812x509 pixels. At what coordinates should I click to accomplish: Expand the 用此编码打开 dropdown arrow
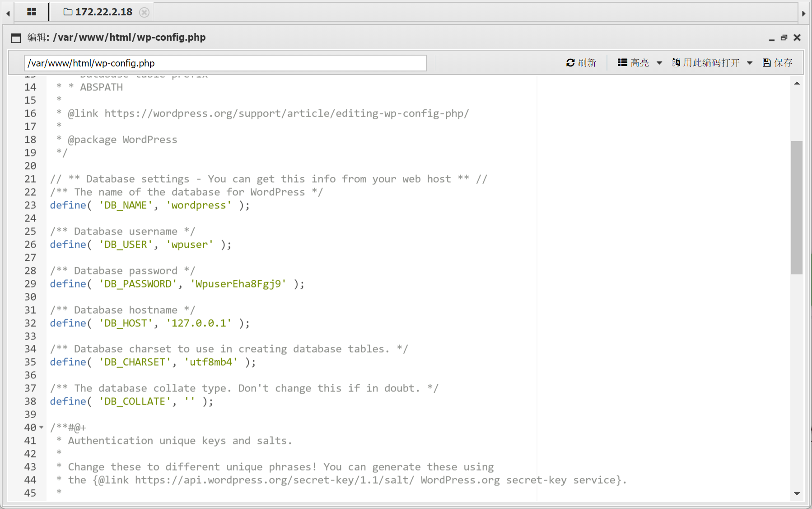[750, 63]
